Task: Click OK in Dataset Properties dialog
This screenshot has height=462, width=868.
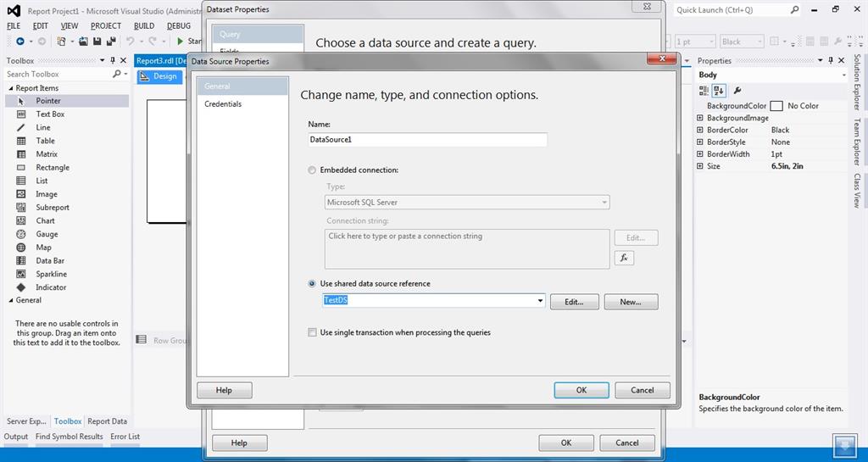Action: pos(565,443)
